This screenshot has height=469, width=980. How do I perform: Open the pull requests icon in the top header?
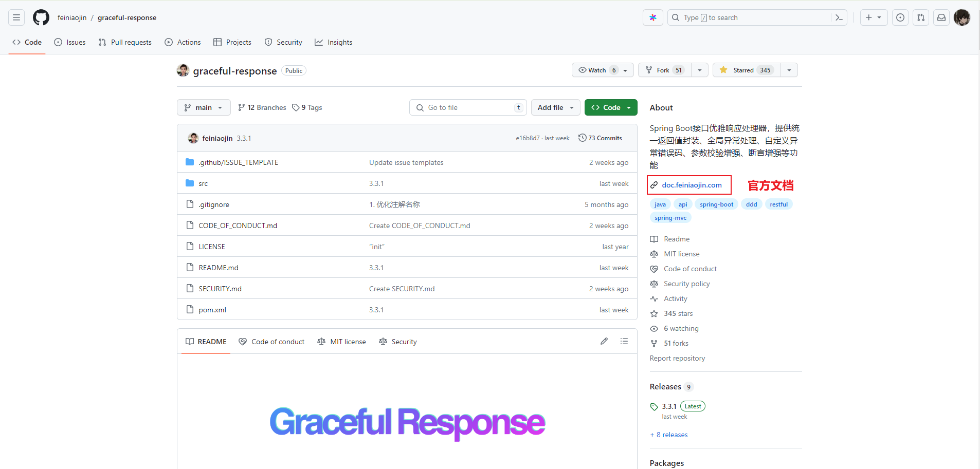[x=921, y=17]
